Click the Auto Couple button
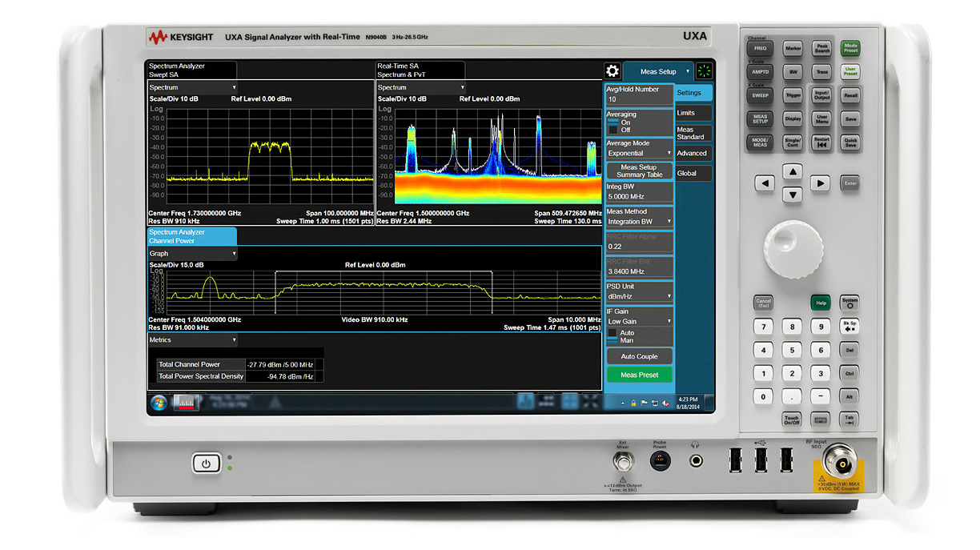Screen dimensions: 980x550 (x=639, y=356)
